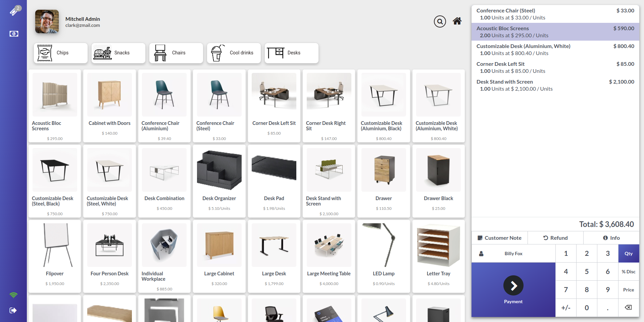This screenshot has width=644, height=322.
Task: Select the Desk Stand with Screen order line
Action: tap(555, 85)
